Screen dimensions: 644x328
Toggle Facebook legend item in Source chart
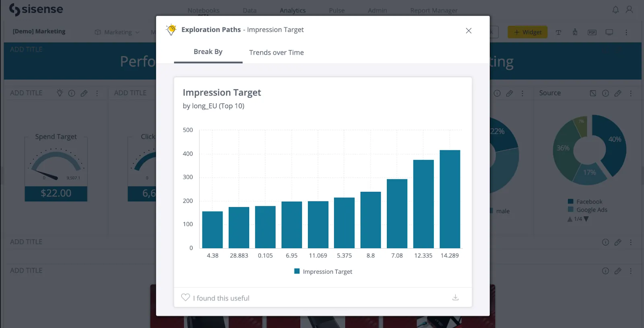[589, 201]
